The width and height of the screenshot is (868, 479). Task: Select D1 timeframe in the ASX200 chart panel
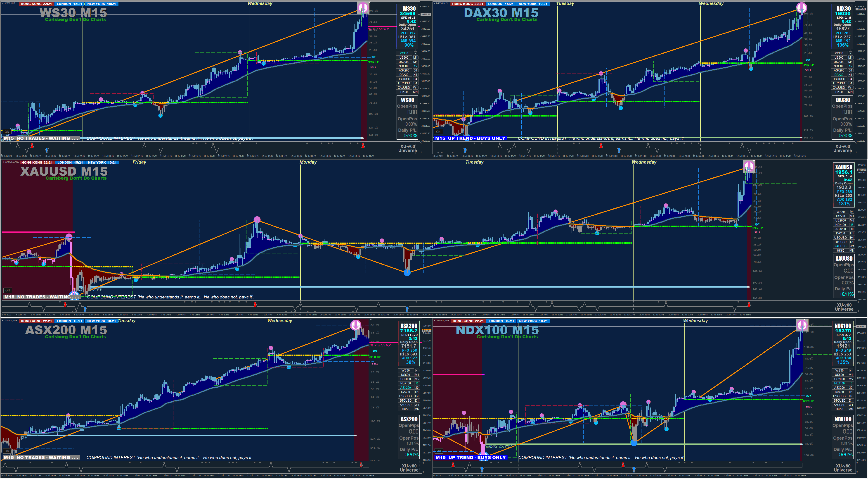417,400
